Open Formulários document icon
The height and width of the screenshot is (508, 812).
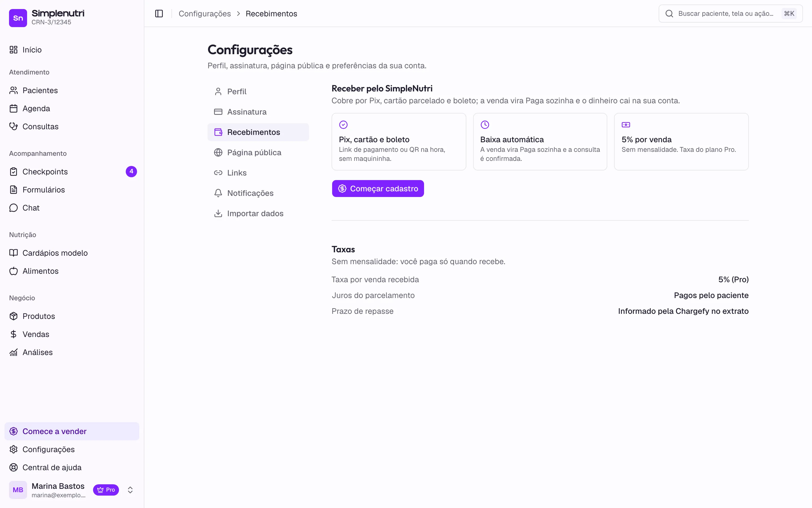(x=14, y=190)
